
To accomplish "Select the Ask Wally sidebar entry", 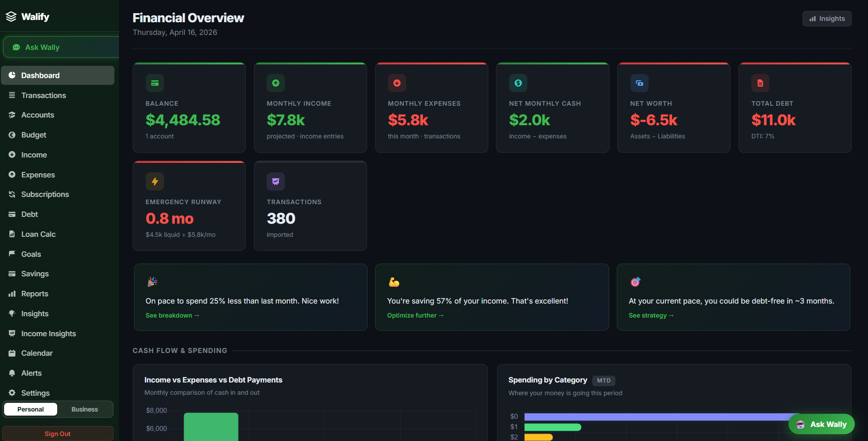I will click(61, 47).
